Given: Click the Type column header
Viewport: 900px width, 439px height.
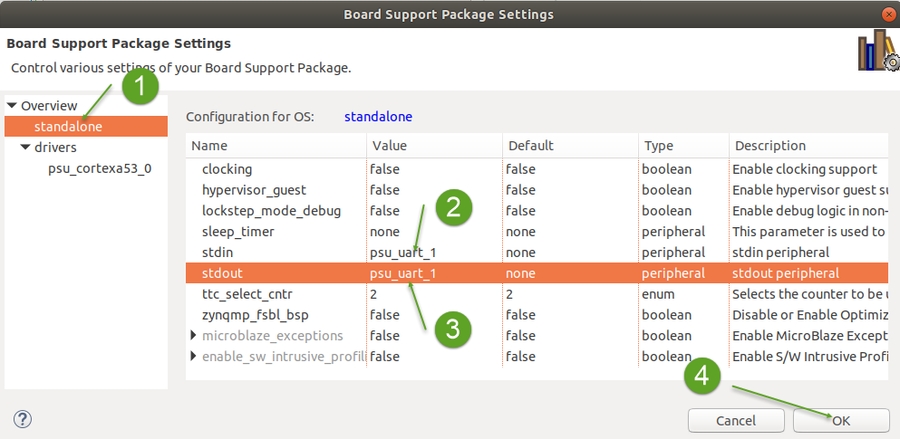Looking at the screenshot, I should coord(658,146).
